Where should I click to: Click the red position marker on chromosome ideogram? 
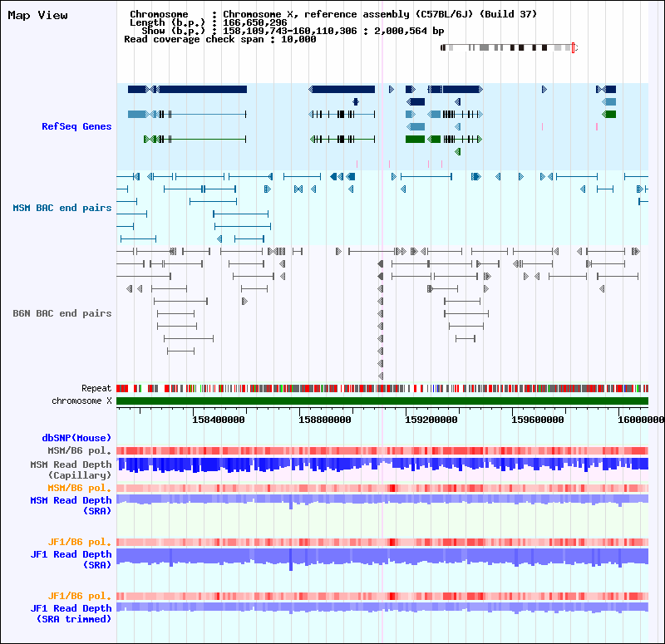[573, 47]
